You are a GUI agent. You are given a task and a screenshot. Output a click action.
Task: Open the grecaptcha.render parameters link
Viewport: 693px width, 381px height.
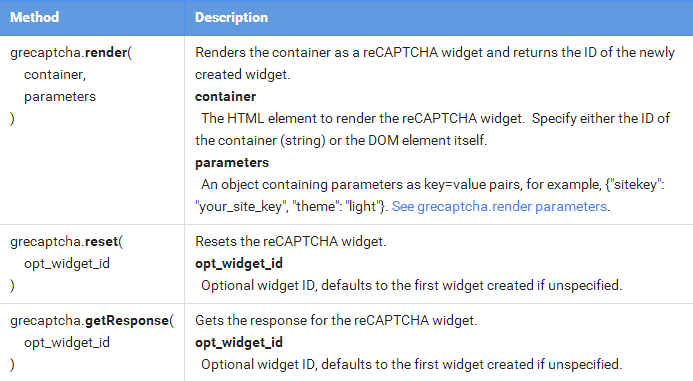tap(499, 206)
